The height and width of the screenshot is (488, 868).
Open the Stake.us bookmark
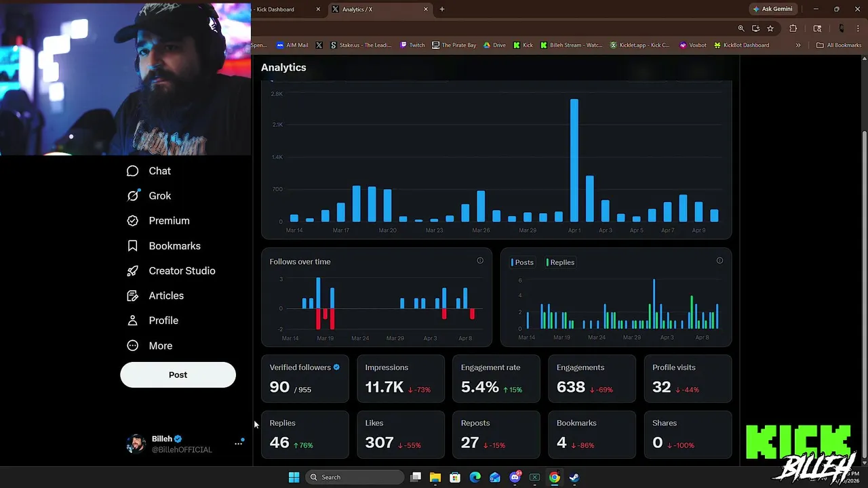(x=361, y=45)
